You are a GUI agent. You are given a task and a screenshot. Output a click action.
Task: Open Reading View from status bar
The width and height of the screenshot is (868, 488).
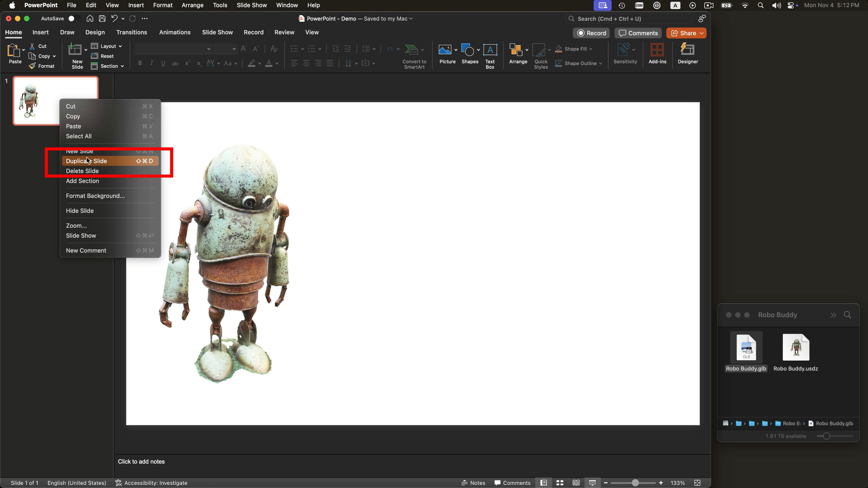[x=576, y=483]
